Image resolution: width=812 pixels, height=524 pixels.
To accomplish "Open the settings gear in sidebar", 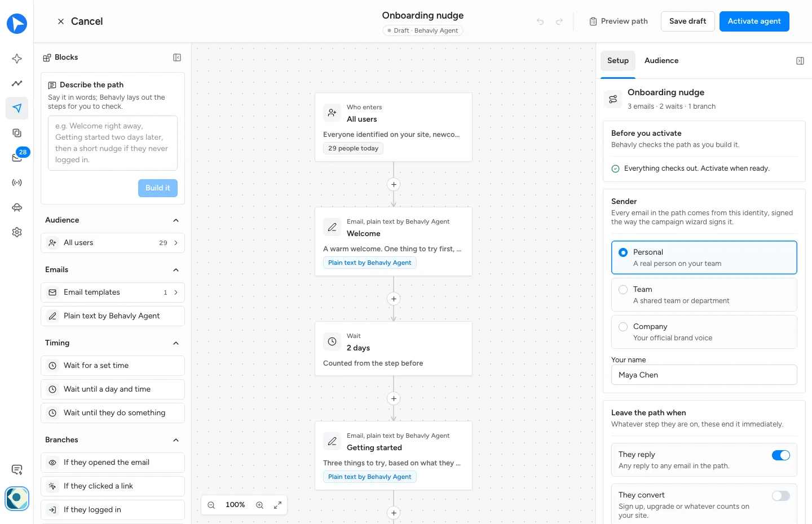I will point(17,232).
